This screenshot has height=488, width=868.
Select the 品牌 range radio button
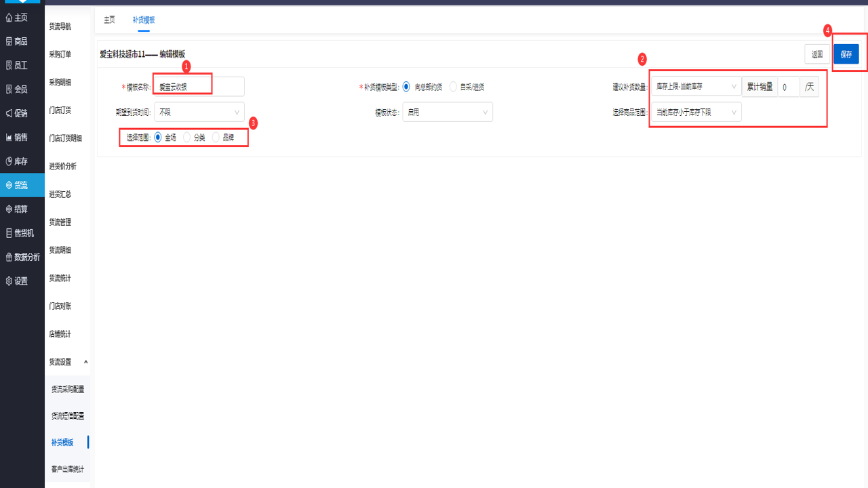(x=216, y=137)
